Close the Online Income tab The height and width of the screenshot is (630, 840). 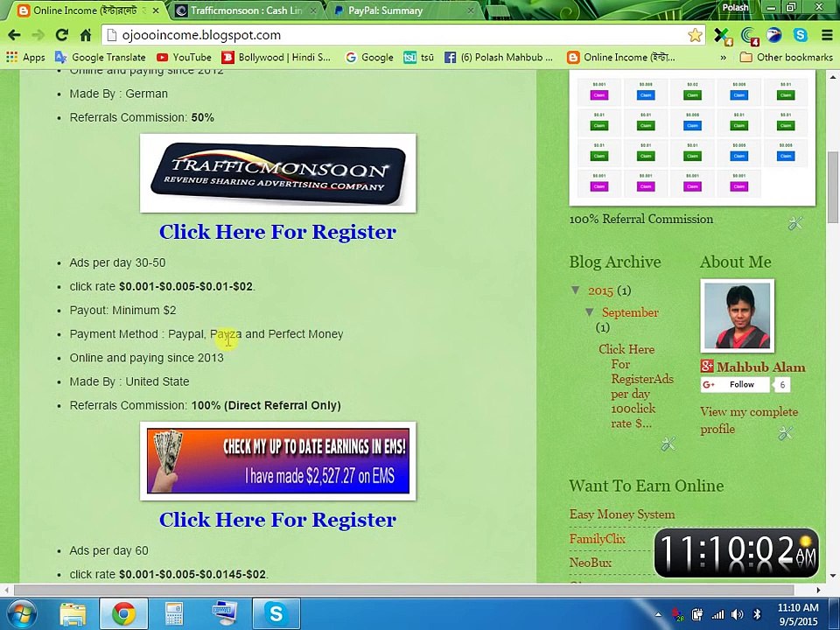tap(156, 10)
